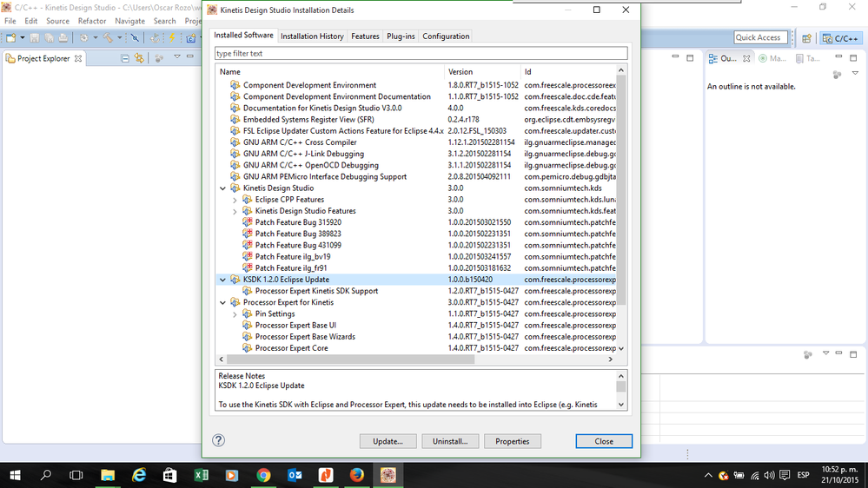Select Component Development Environment row

click(x=415, y=85)
